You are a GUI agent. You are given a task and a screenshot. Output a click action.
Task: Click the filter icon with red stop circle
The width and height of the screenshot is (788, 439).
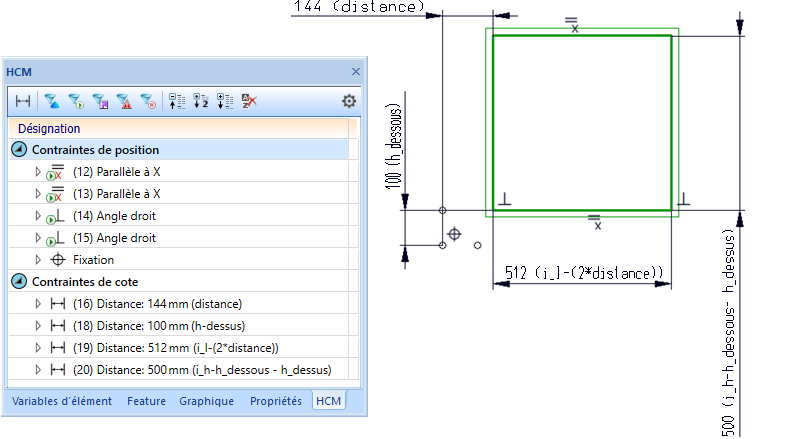(x=148, y=100)
